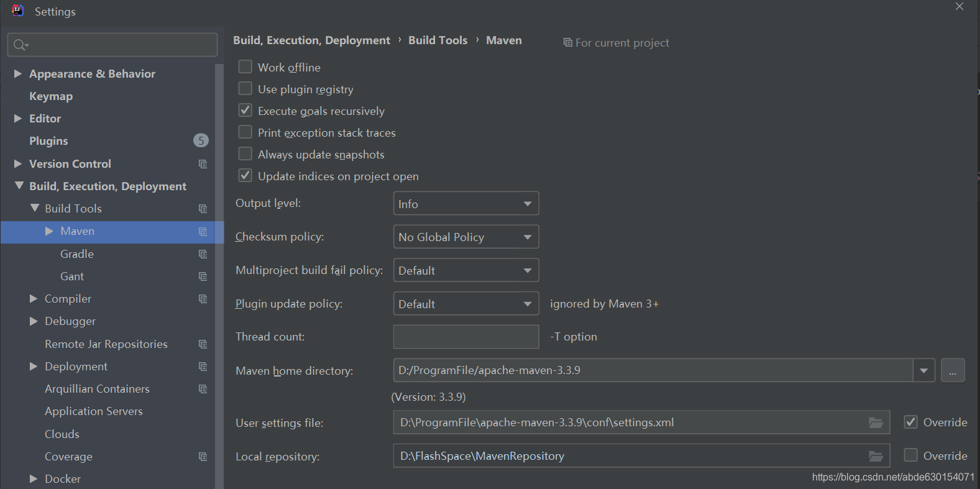Open Application Servers settings
The height and width of the screenshot is (489, 980).
(x=94, y=411)
